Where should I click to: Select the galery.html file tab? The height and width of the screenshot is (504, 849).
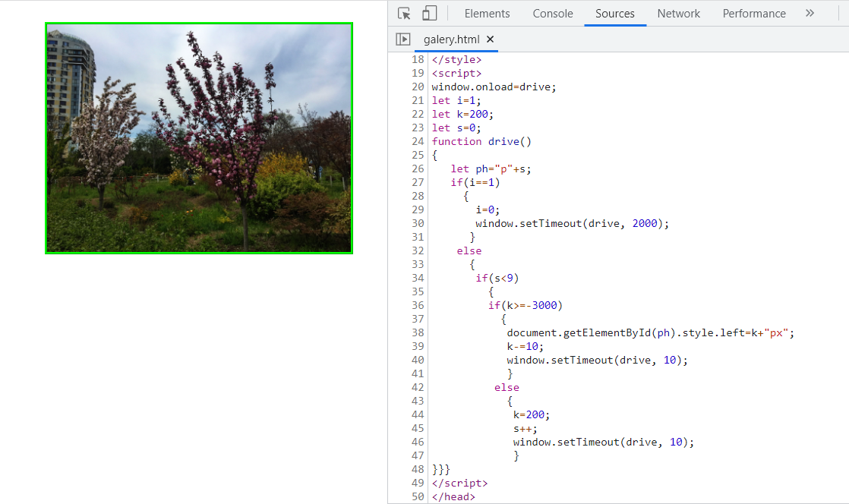click(451, 39)
